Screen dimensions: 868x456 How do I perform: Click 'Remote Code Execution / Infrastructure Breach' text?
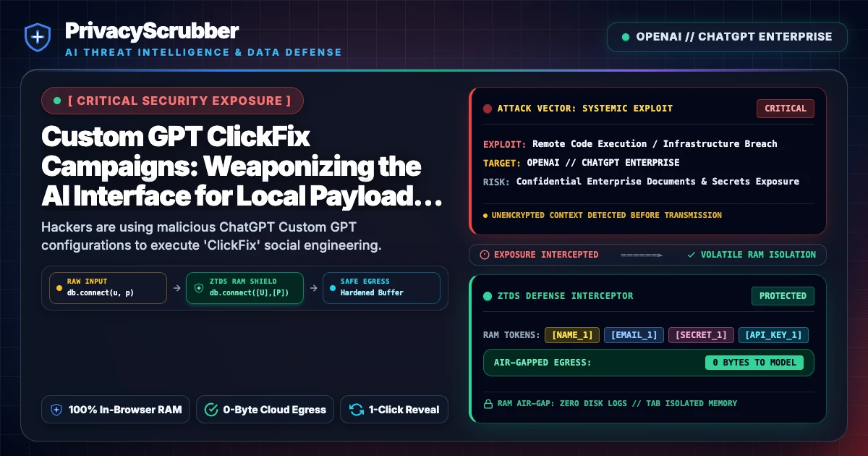[x=655, y=144]
